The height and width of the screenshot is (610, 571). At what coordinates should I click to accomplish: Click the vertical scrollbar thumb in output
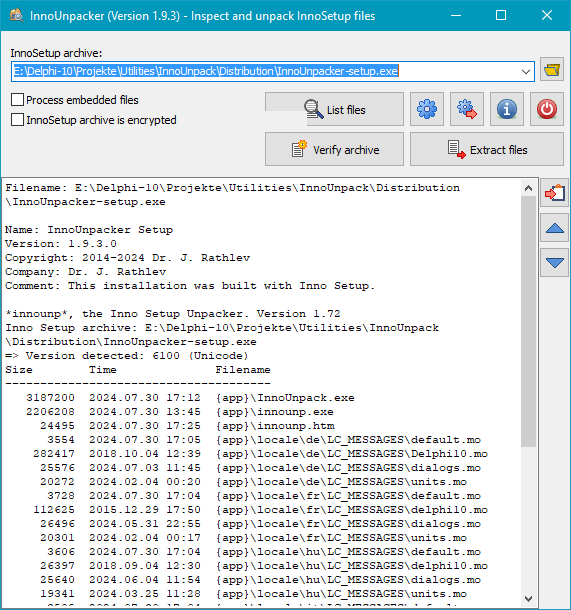[x=528, y=321]
